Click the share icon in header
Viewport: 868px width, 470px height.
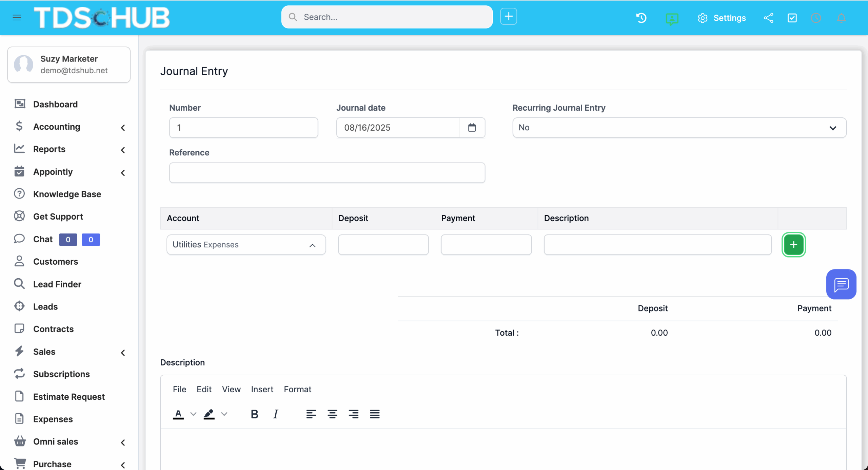(x=768, y=18)
